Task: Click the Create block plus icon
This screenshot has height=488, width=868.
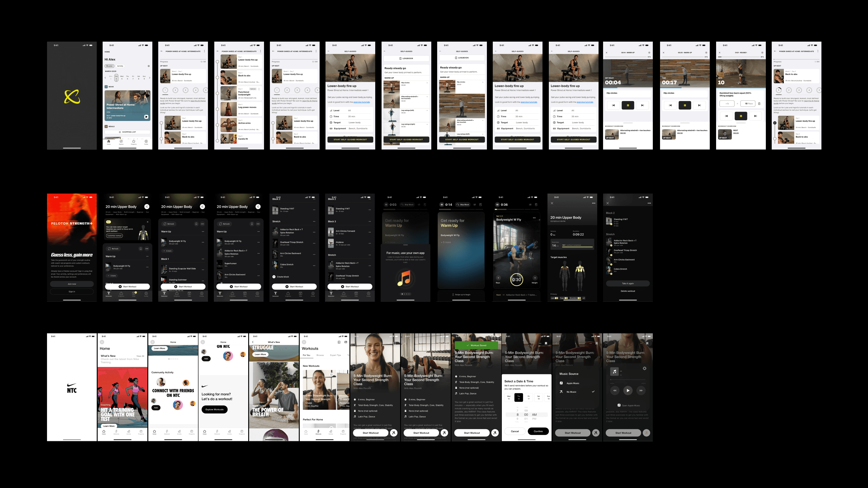Action: (274, 277)
